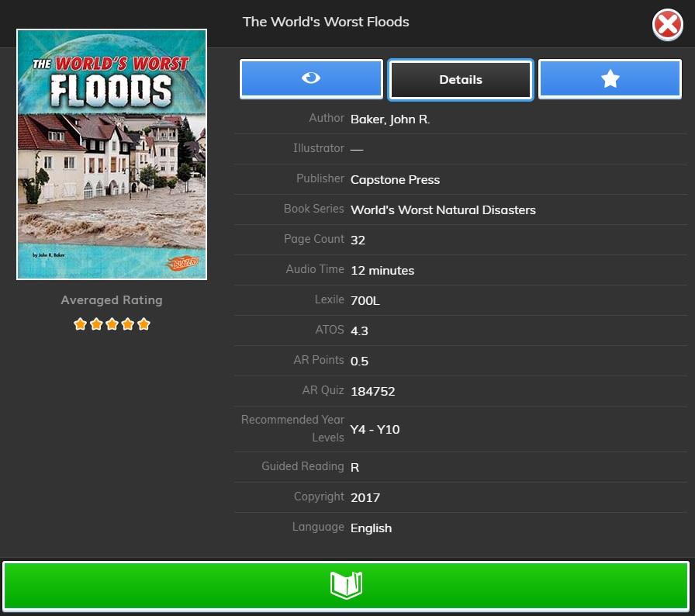Select the fourth rating star

pos(128,324)
